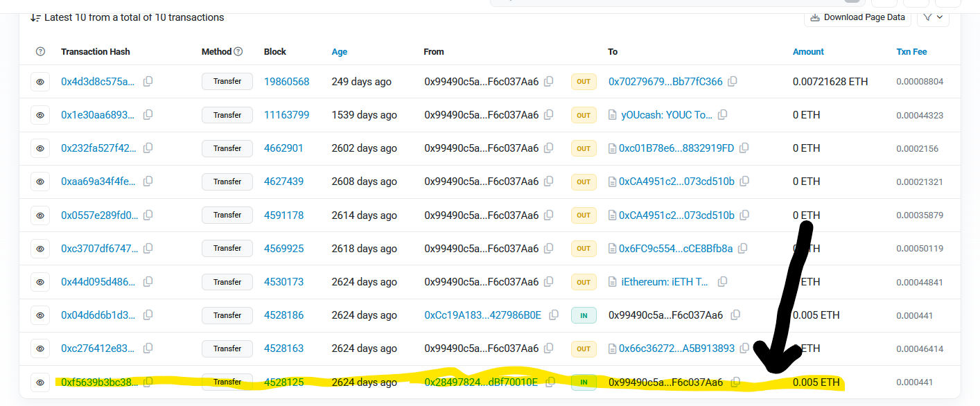
Task: Open sender address 0xCc19A183...427986B0E
Action: pos(482,315)
